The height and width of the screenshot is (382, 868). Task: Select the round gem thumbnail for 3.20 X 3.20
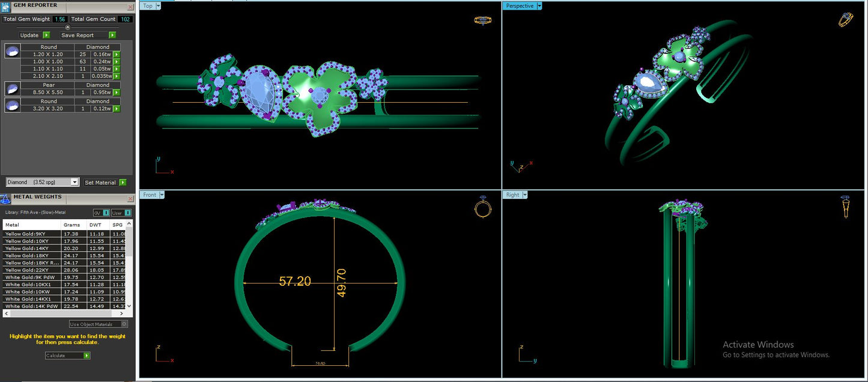coord(11,105)
